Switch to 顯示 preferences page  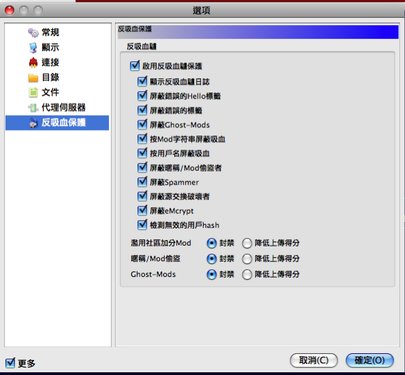click(x=50, y=47)
